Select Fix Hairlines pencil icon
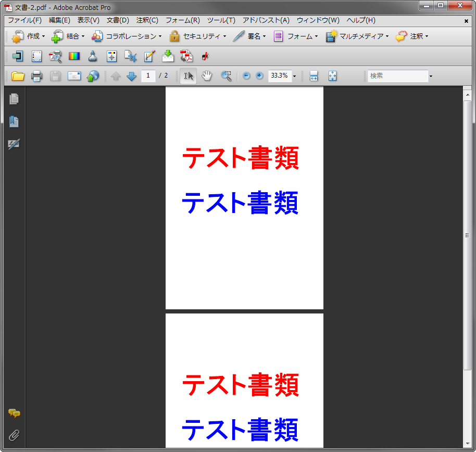Viewport: 476px width, 452px height. (x=149, y=56)
